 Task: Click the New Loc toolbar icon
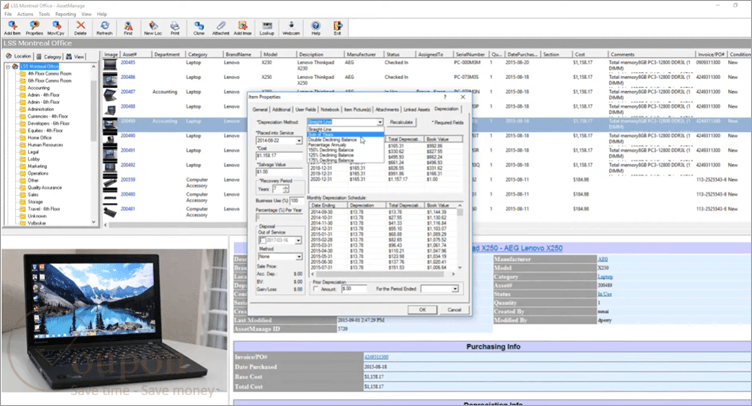click(153, 28)
